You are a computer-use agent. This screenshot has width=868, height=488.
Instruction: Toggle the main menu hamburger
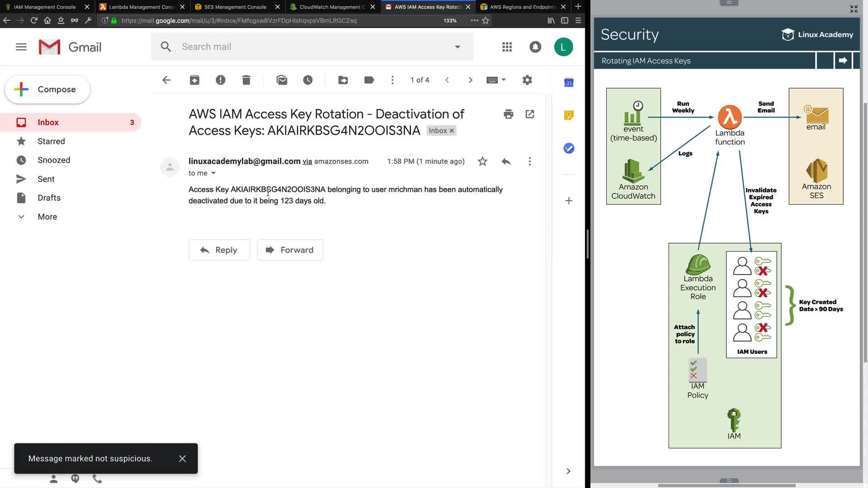(21, 47)
